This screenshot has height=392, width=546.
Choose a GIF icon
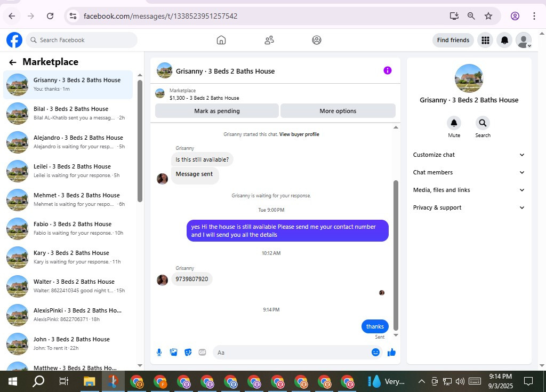[202, 353]
